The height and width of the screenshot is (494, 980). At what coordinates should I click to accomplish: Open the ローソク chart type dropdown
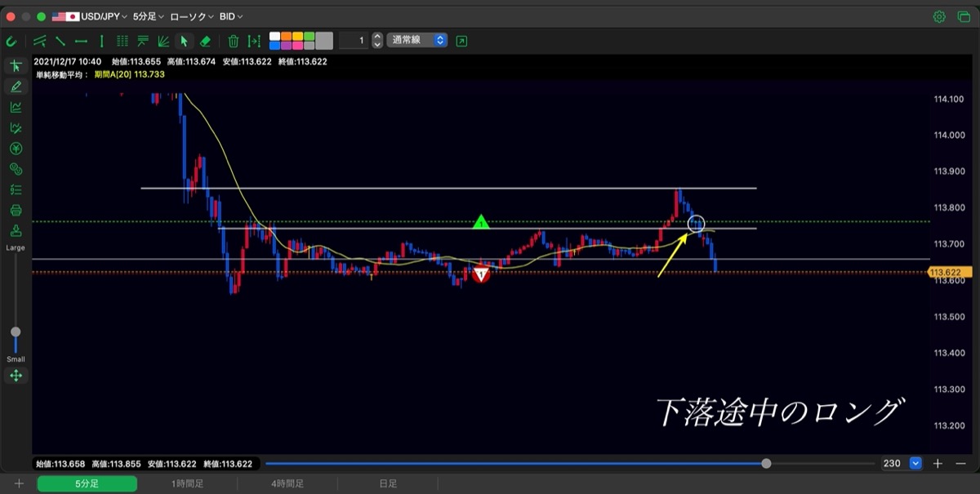point(192,16)
